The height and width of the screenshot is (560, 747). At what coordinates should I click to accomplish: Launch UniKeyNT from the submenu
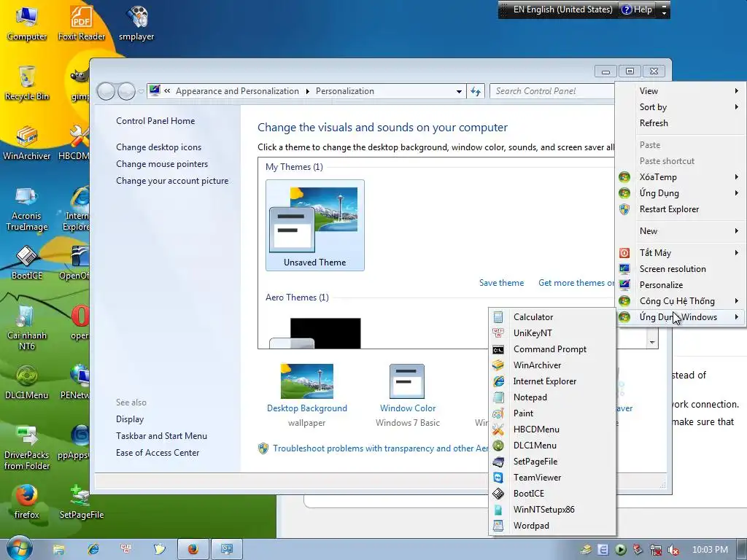(x=553, y=333)
